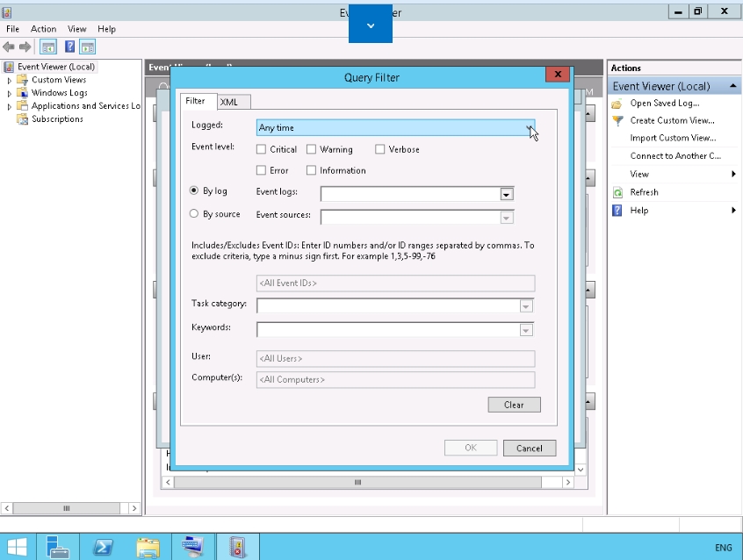Enable the Verbose event level checkbox

(380, 150)
